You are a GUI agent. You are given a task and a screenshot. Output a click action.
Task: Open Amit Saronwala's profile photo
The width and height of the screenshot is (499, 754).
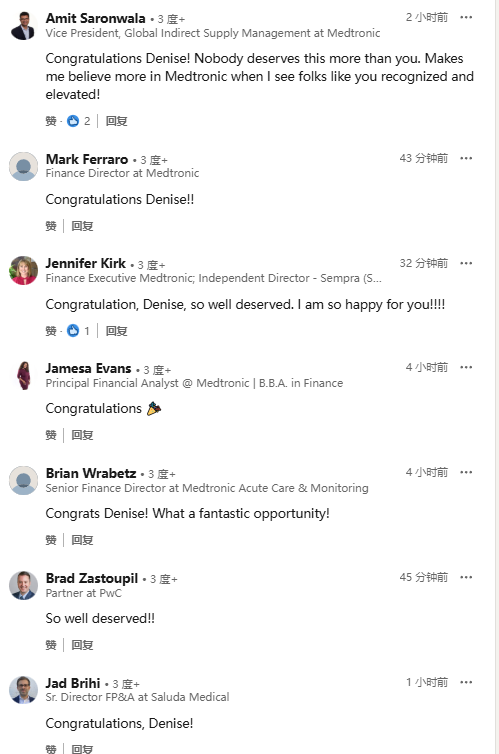pyautogui.click(x=24, y=26)
